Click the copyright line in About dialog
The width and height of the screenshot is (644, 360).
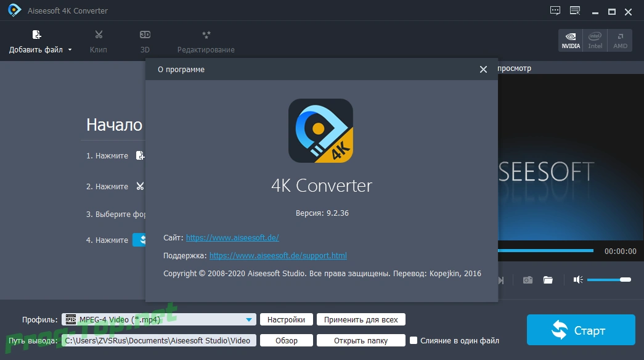tap(322, 274)
